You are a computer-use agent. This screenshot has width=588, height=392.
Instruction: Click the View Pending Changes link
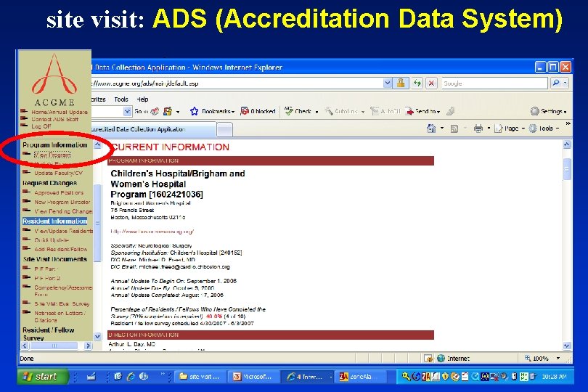click(x=63, y=211)
